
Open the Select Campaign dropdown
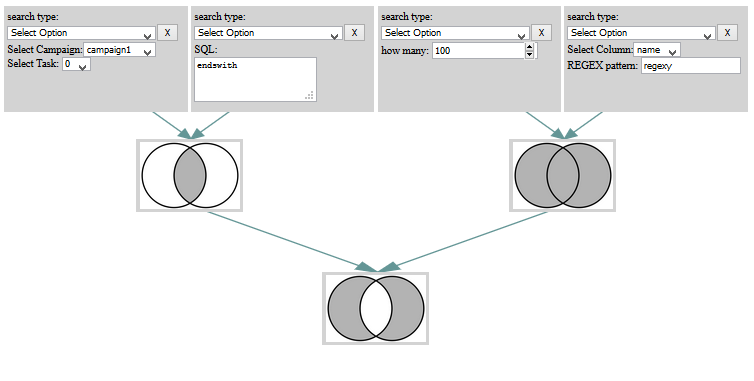(119, 50)
